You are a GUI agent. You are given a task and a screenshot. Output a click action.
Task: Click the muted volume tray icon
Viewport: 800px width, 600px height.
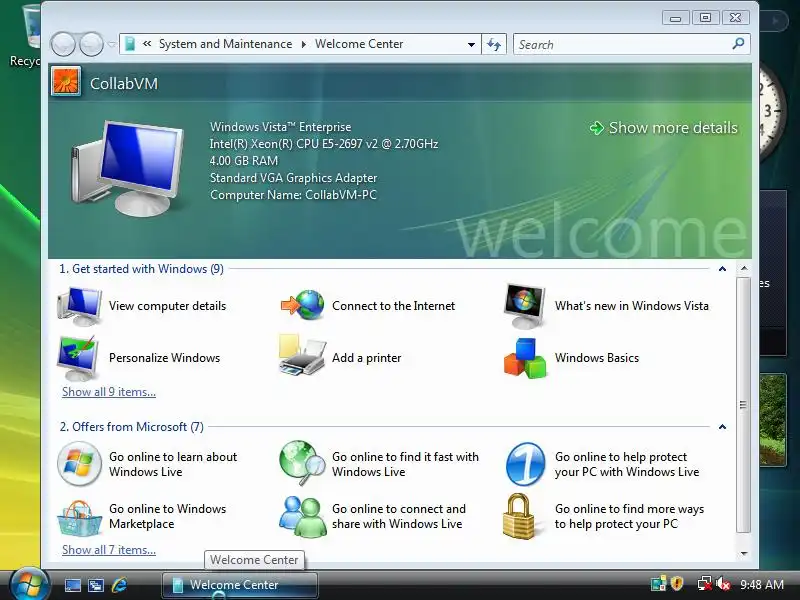click(723, 584)
